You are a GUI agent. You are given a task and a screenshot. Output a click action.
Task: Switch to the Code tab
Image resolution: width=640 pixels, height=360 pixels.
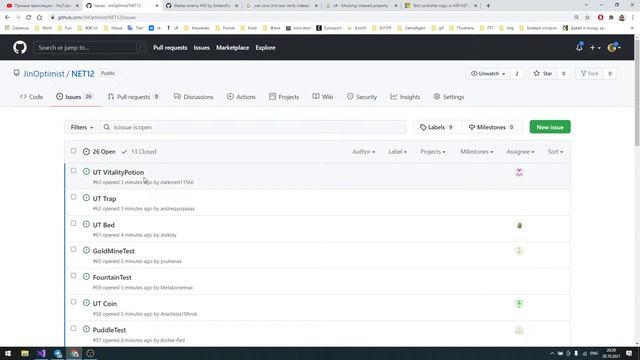pyautogui.click(x=31, y=97)
